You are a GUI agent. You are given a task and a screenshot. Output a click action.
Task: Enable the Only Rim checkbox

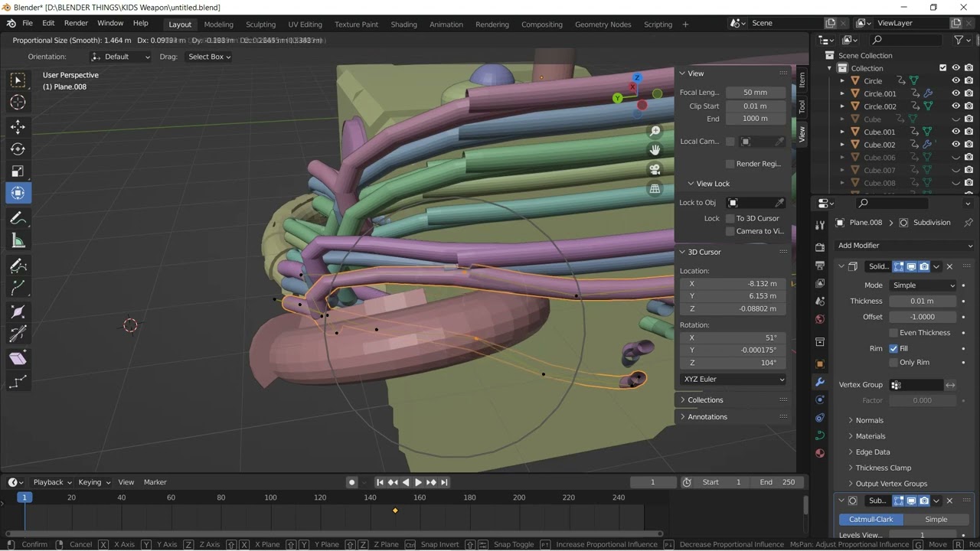click(893, 363)
